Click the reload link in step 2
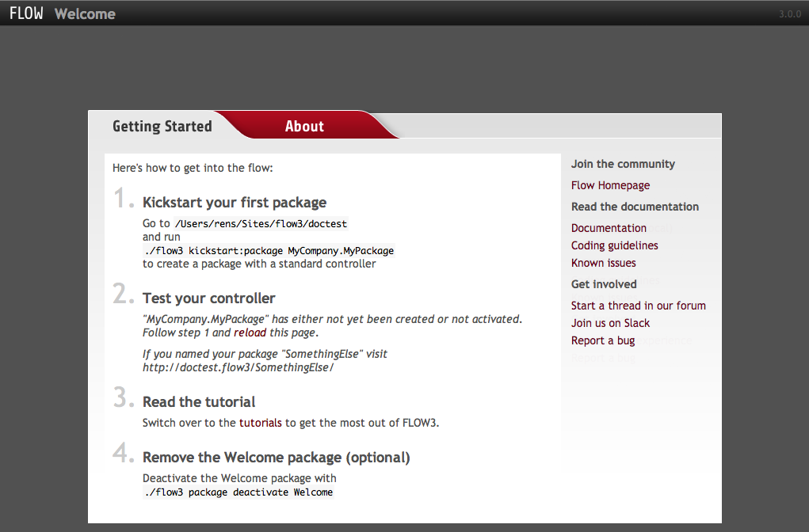Viewport: 809px width, 532px height. pyautogui.click(x=250, y=332)
